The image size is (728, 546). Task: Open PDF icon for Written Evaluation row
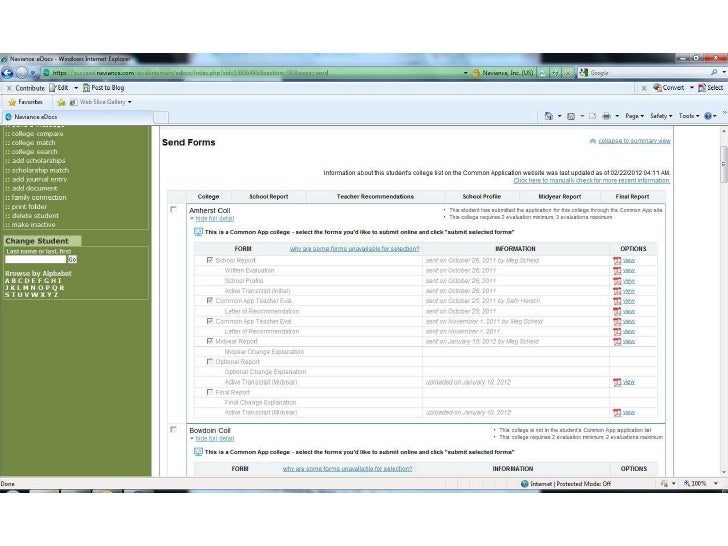click(617, 271)
